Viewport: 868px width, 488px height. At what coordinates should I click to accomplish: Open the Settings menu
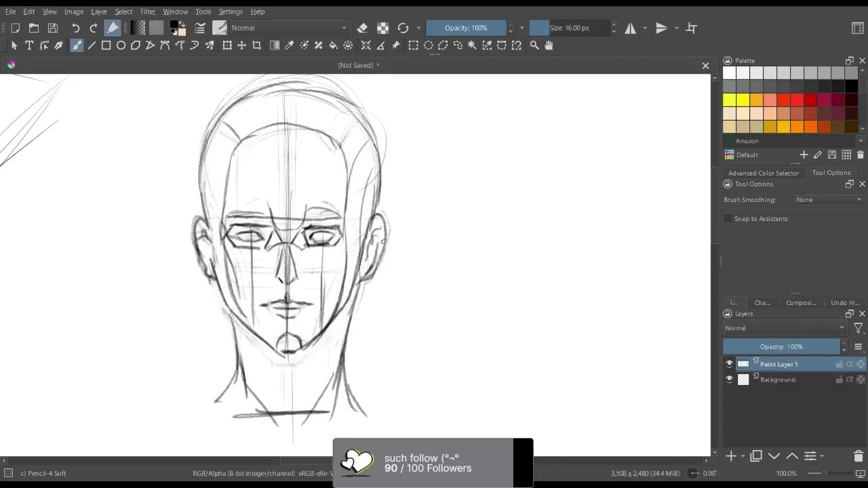(231, 12)
